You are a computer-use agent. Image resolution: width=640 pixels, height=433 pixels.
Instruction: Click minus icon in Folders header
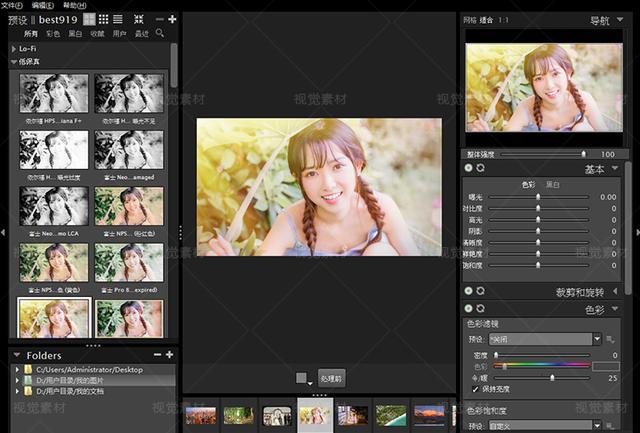click(158, 355)
